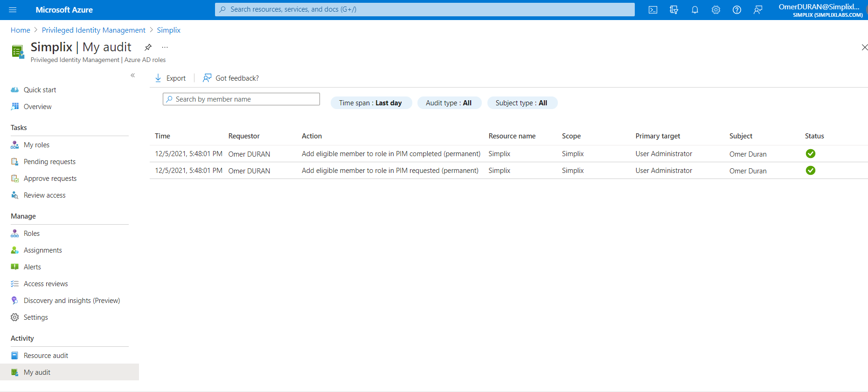Open the Subject type All filter
Image resolution: width=868 pixels, height=392 pixels.
pos(522,103)
